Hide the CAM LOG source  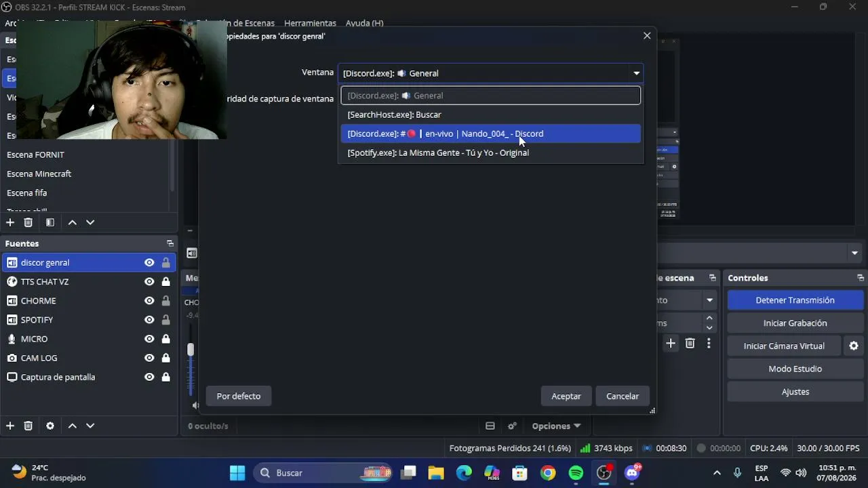click(149, 358)
